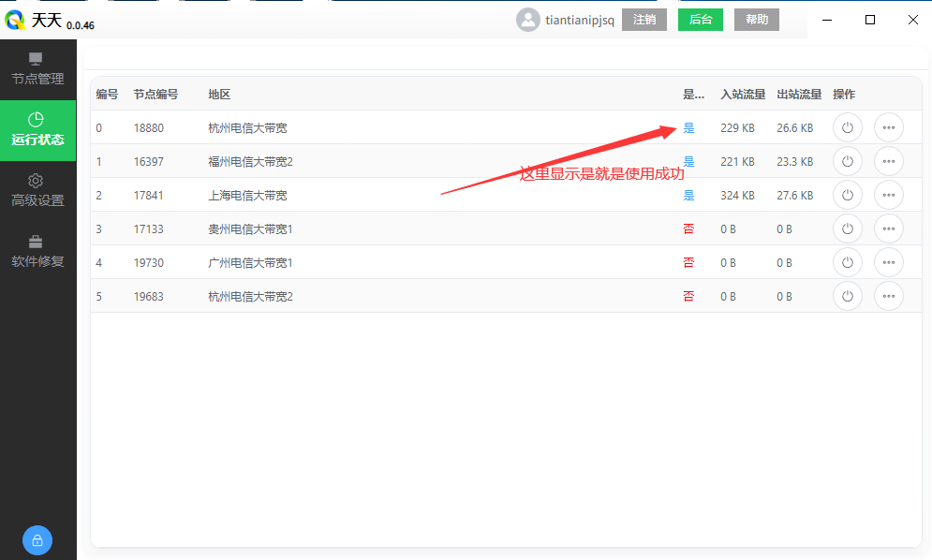
Task: Toggle power for 贵州电信大带宽1 node
Action: 847,228
